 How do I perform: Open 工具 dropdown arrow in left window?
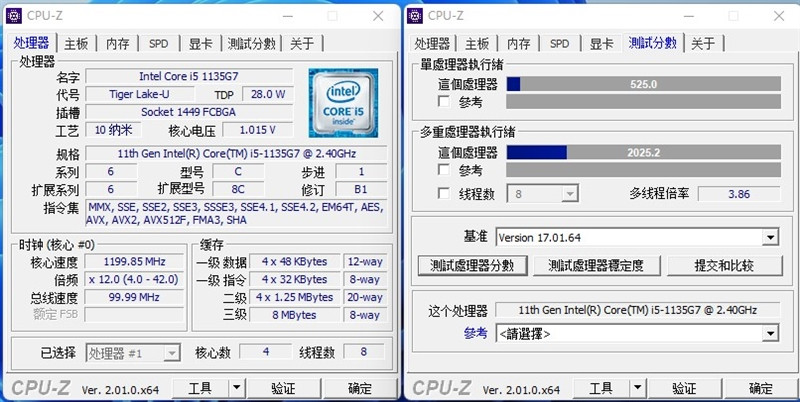[236, 388]
